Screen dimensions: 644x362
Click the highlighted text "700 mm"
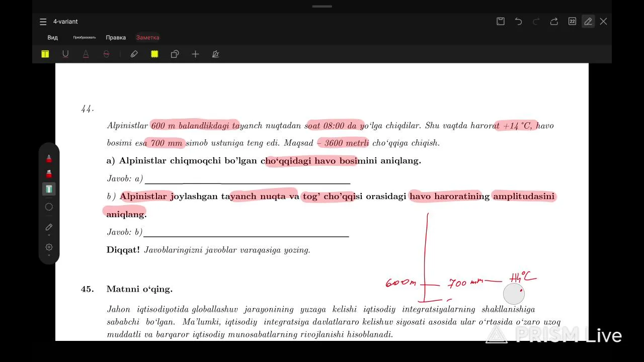[x=167, y=143]
